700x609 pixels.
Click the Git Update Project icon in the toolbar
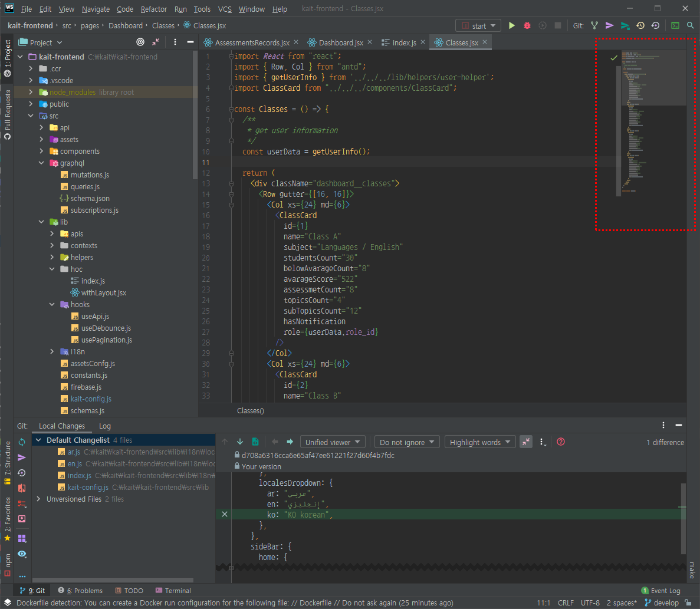pyautogui.click(x=594, y=26)
